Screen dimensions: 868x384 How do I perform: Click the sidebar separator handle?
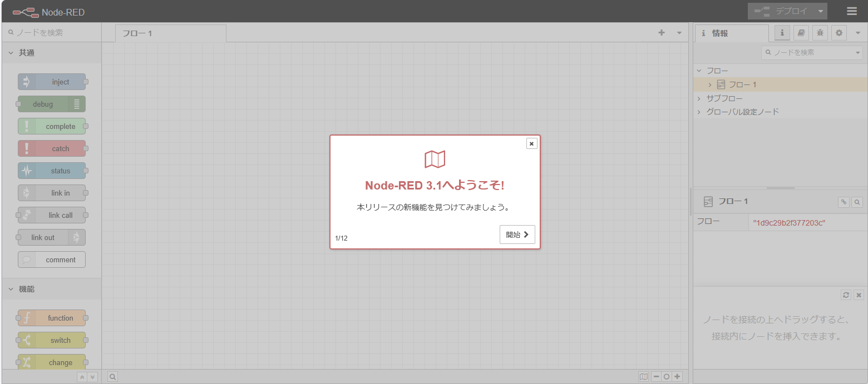(691, 201)
